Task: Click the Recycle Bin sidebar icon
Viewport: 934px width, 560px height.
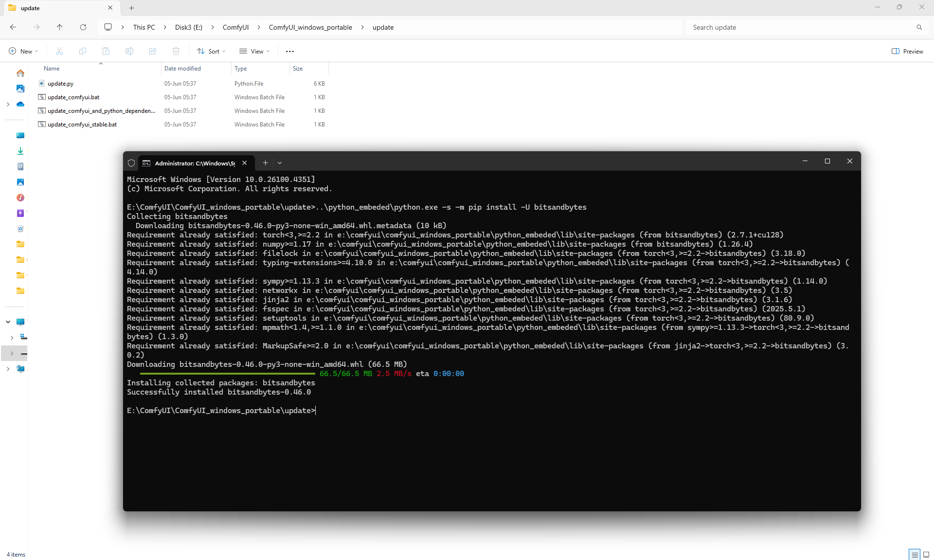Action: 20,229
